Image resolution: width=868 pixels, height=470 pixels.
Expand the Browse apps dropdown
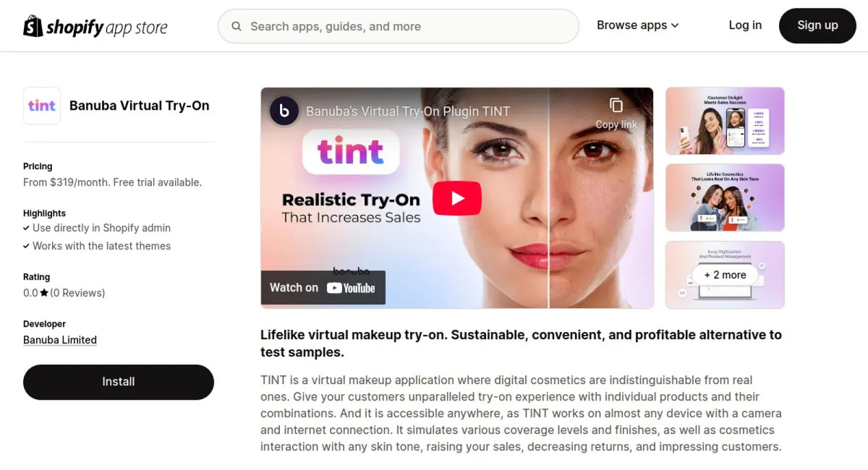[638, 25]
